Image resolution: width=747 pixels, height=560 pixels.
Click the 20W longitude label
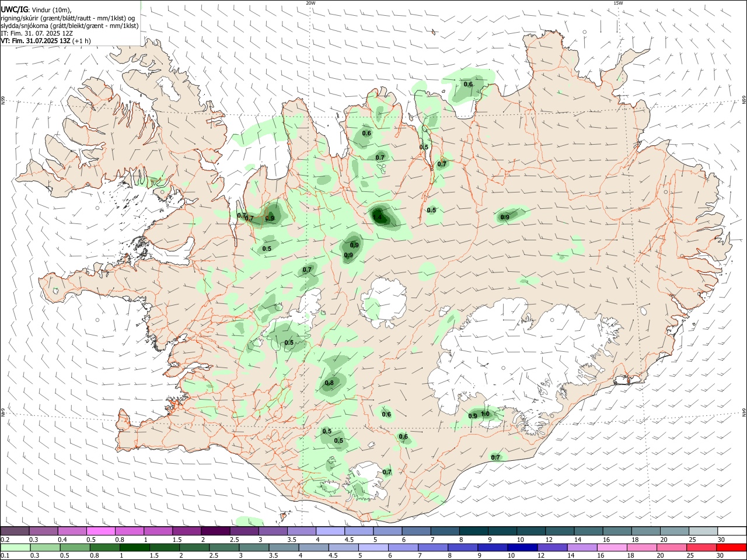[x=310, y=3]
